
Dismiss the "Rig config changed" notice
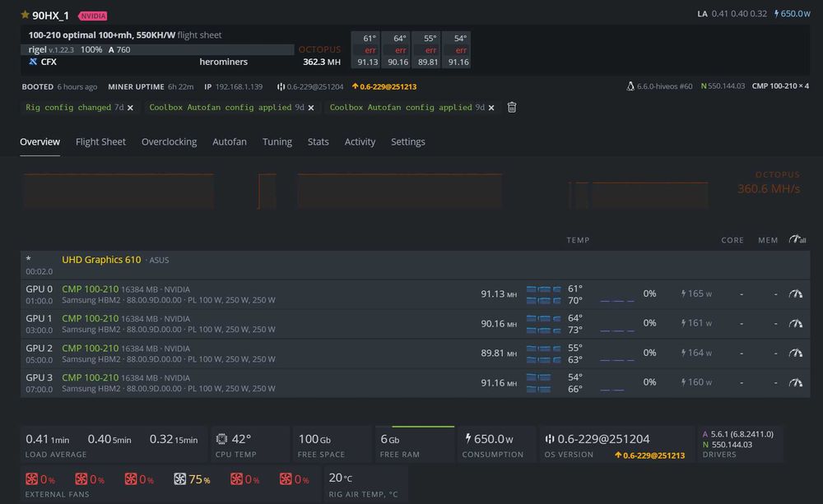(x=130, y=108)
